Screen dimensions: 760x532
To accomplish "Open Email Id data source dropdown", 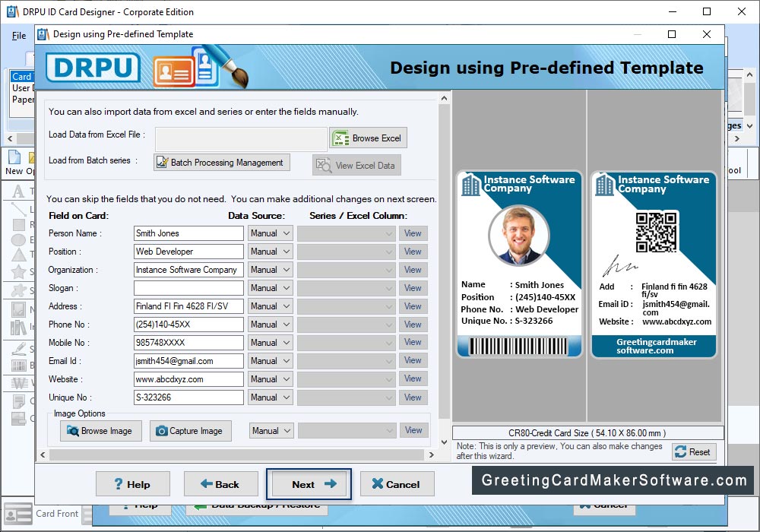I will pyautogui.click(x=271, y=361).
